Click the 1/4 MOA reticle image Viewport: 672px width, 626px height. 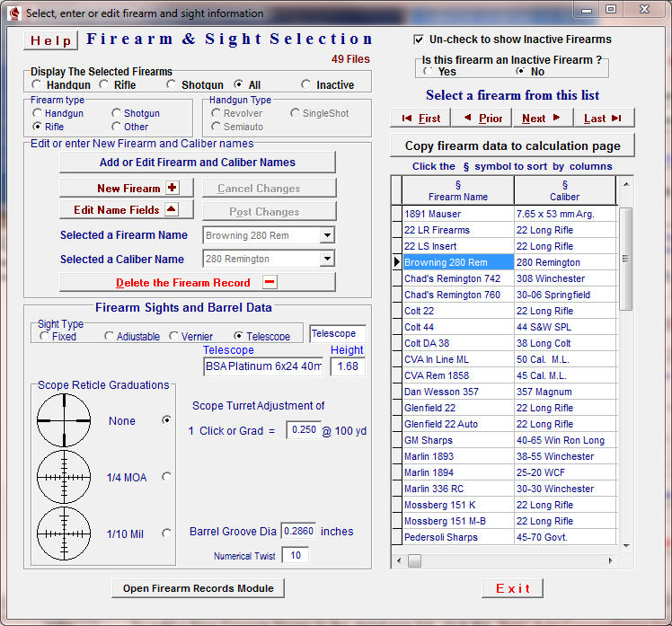pyautogui.click(x=64, y=477)
